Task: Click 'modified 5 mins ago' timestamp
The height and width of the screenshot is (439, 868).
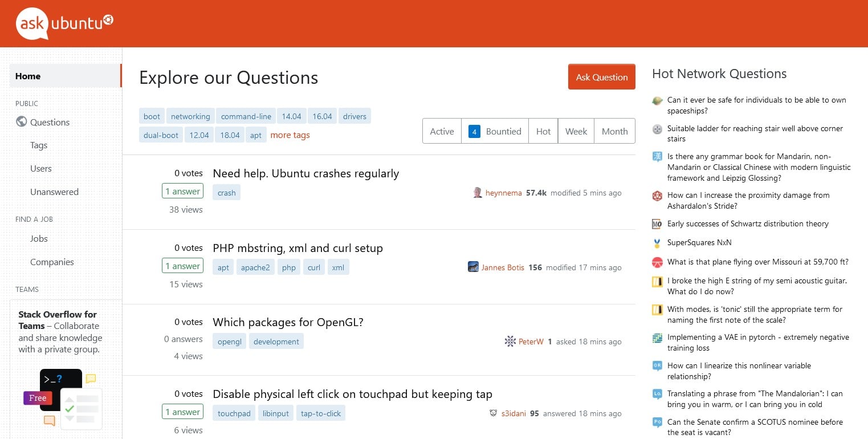Action: click(x=586, y=193)
